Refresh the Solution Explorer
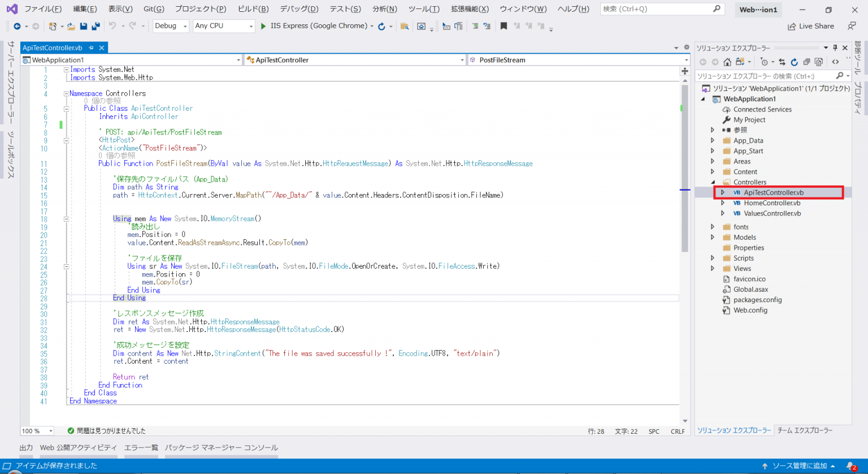This screenshot has width=868, height=474. (x=795, y=62)
